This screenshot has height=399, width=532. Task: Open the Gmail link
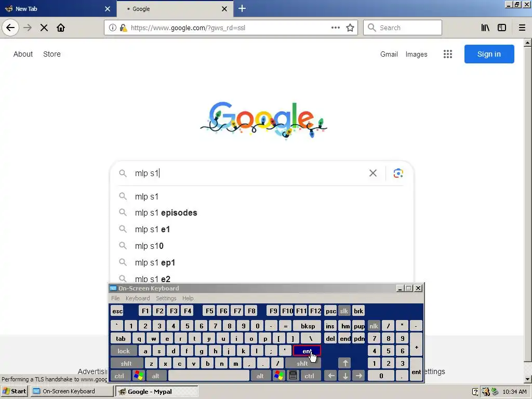coord(389,54)
